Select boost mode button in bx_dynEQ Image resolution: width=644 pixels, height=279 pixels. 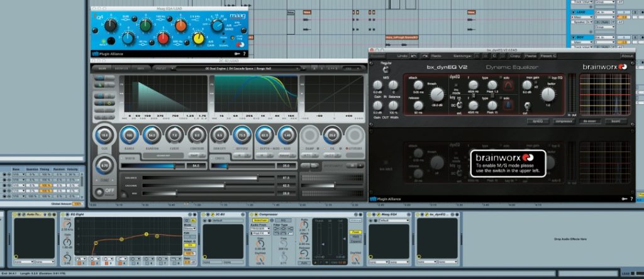click(616, 121)
